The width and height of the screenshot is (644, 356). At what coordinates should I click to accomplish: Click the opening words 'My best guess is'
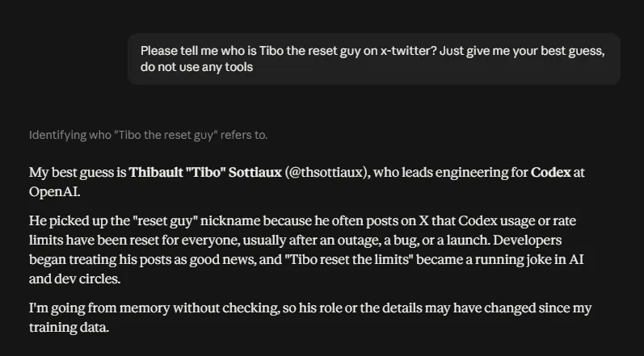click(x=78, y=172)
